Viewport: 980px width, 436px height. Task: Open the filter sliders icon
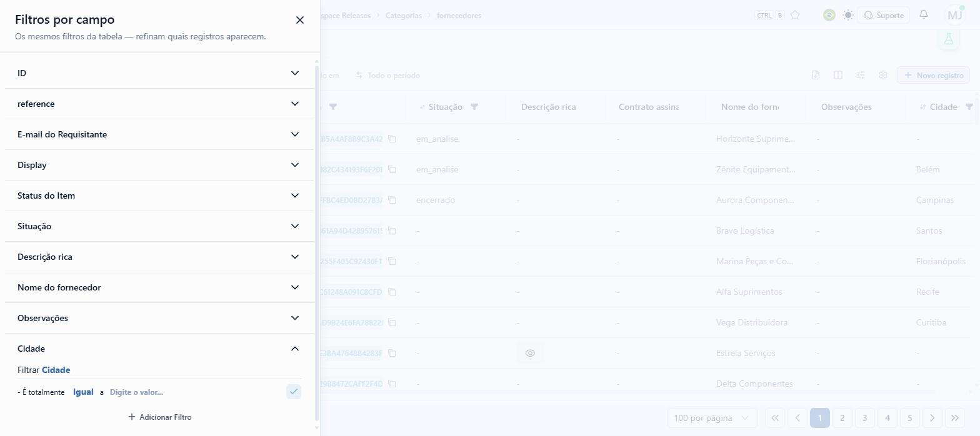[x=861, y=75]
